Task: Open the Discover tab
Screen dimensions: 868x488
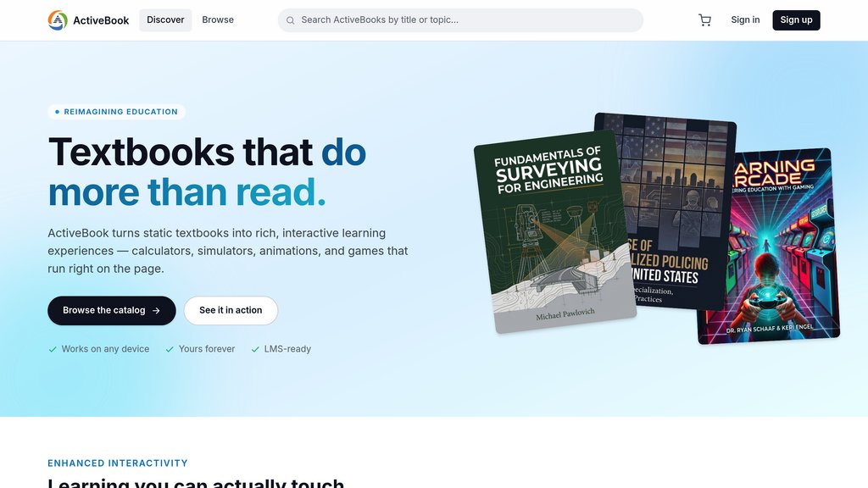Action: [x=165, y=20]
